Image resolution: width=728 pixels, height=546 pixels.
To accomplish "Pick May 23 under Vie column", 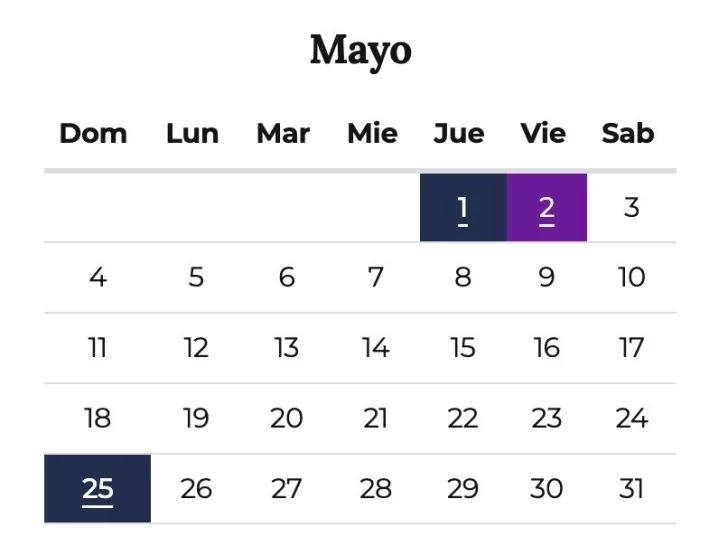I will coord(546,418).
